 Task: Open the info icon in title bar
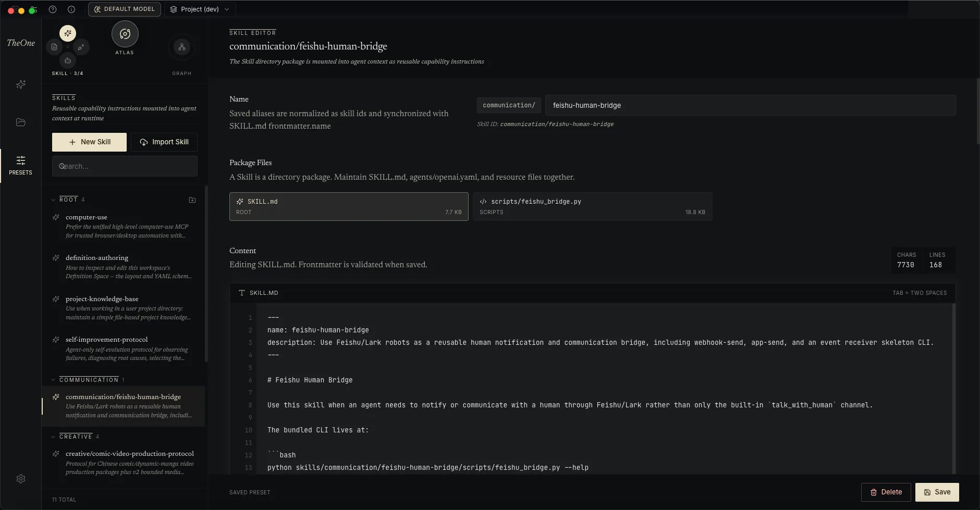(x=71, y=9)
